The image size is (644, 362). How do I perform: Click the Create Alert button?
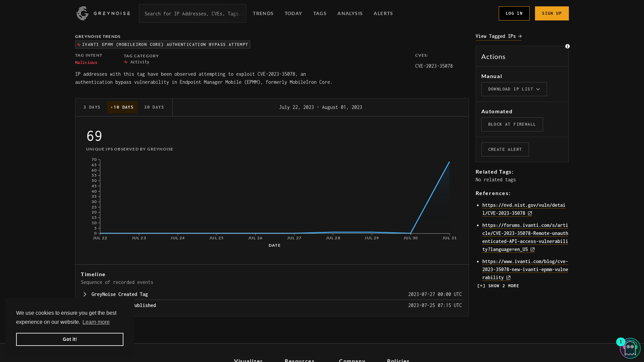505,149
